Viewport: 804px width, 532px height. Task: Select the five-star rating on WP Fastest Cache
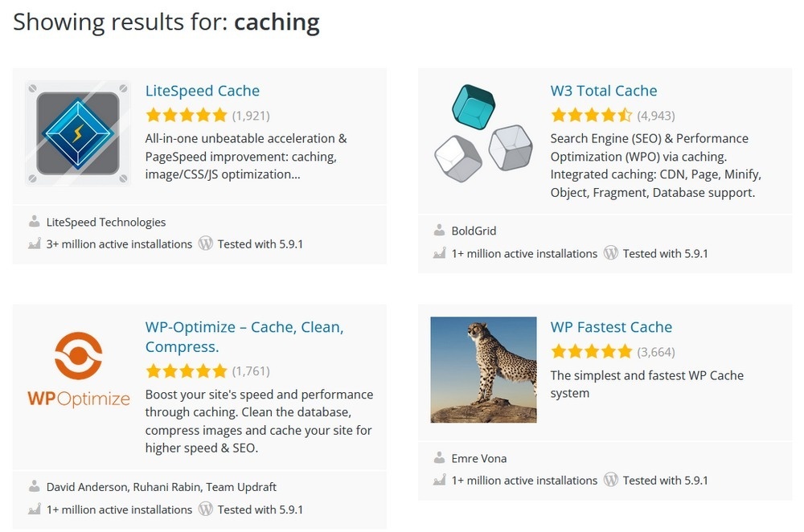pos(591,351)
